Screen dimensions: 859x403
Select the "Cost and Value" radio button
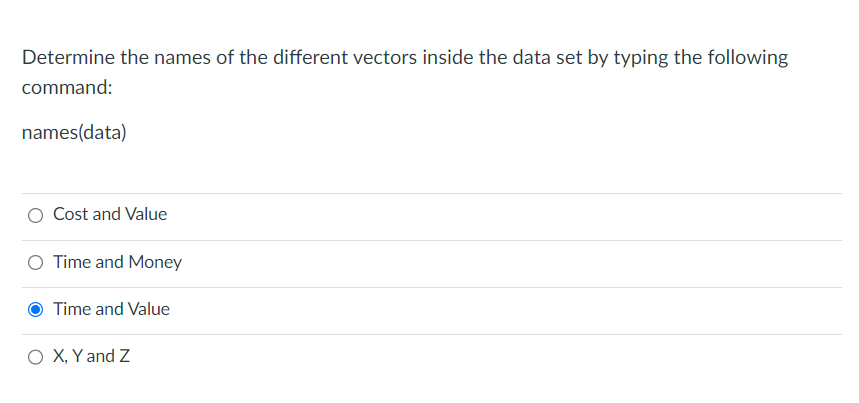(36, 215)
